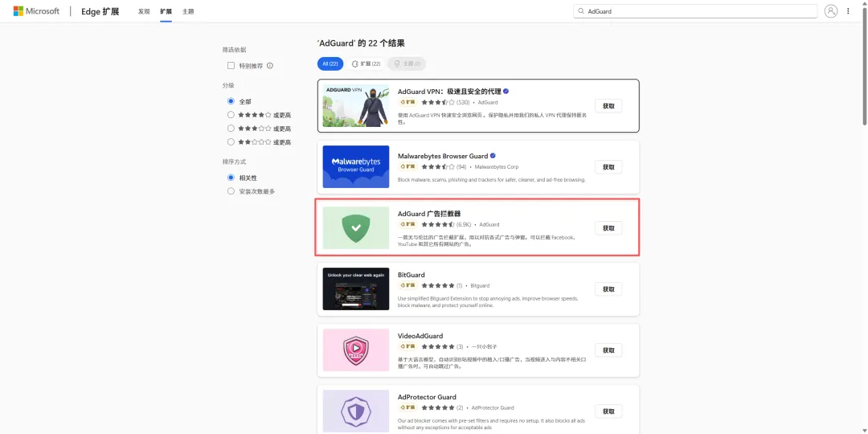
Task: Click the 扩展 badge on VideoAdGuard card
Action: point(407,346)
